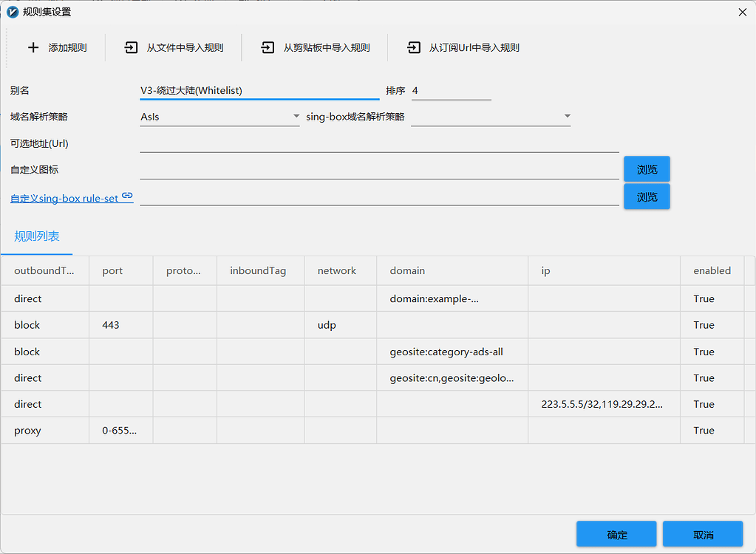756x554 pixels.
Task: Click 从文件中导入规则 toolbar label
Action: (x=185, y=48)
